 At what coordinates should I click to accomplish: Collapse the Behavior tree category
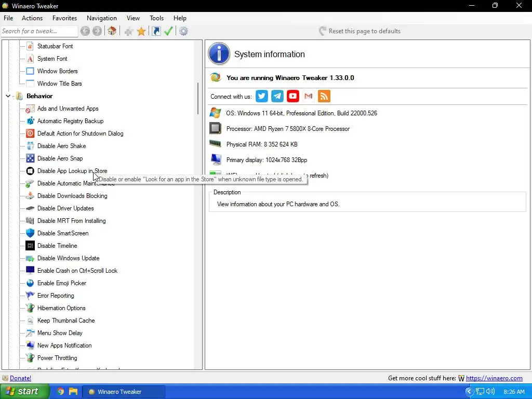tap(8, 96)
